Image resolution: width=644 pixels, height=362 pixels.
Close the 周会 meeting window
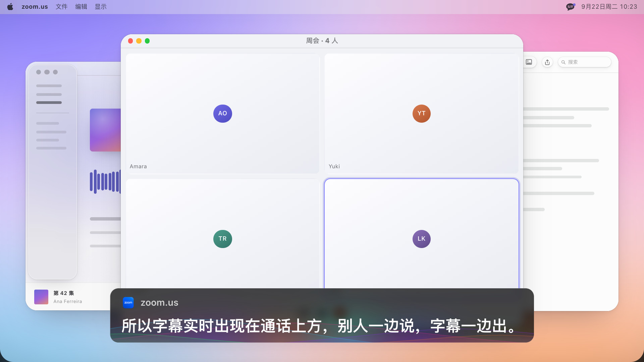pyautogui.click(x=130, y=41)
